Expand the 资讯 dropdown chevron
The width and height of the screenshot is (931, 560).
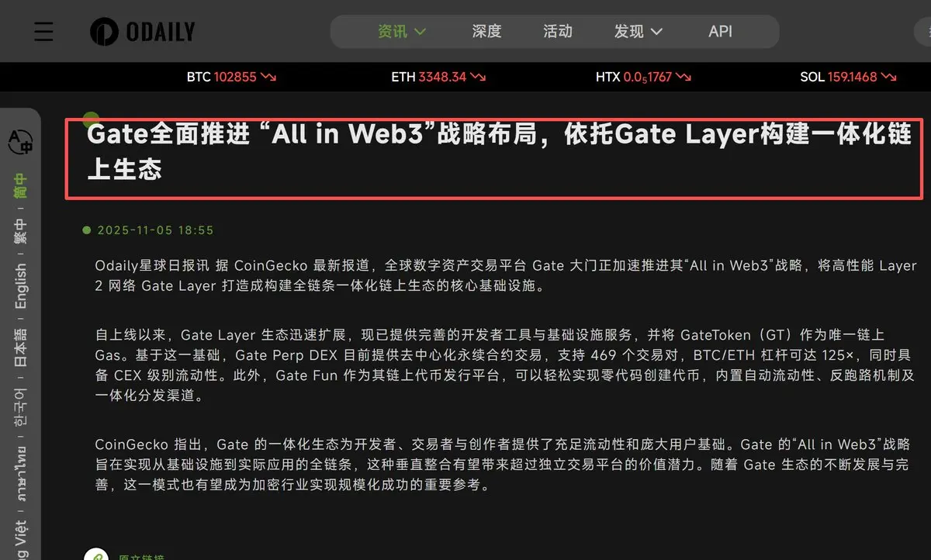[x=420, y=32]
